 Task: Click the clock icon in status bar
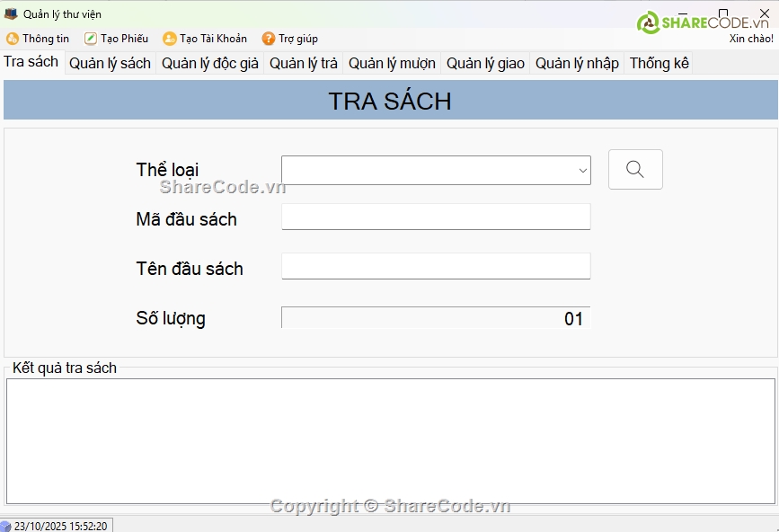(x=6, y=526)
